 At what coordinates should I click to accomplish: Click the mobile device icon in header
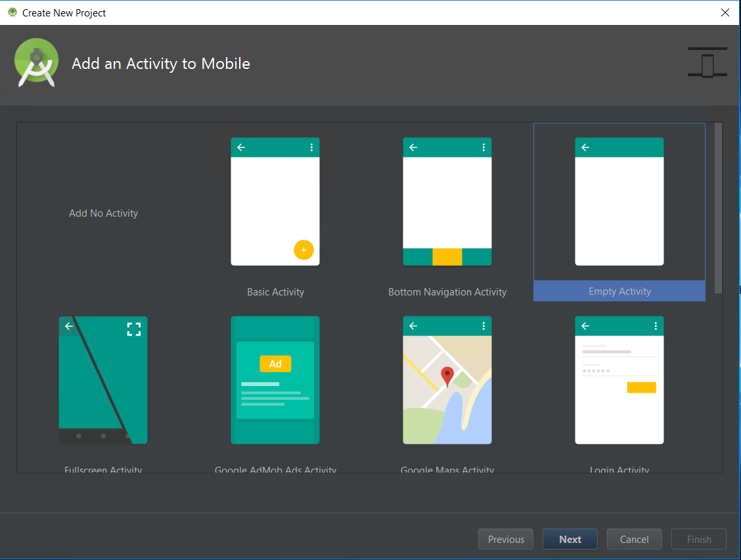[707, 62]
